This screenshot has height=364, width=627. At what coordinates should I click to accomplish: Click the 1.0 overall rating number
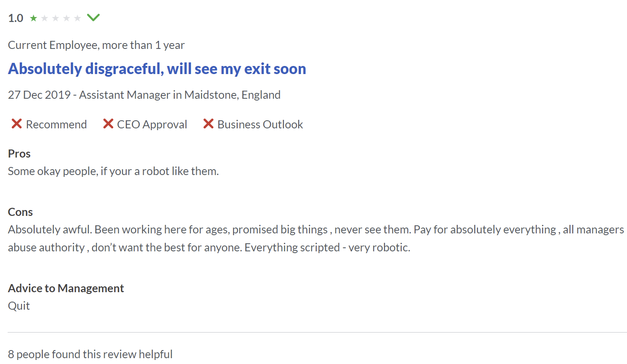point(16,18)
